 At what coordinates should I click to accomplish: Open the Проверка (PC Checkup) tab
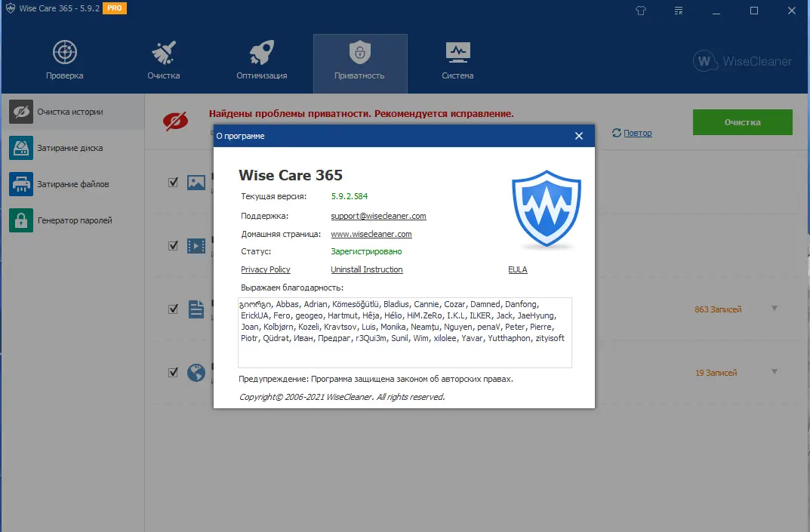coord(65,61)
